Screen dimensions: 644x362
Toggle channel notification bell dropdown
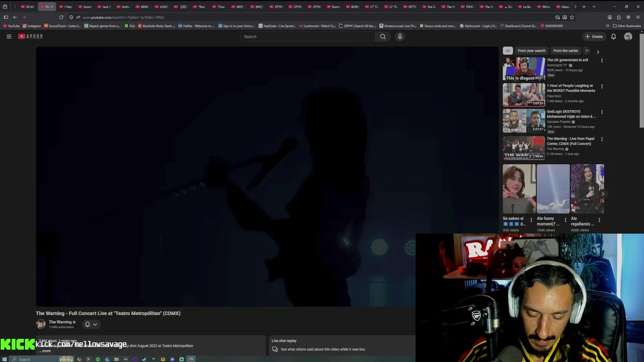[91, 324]
